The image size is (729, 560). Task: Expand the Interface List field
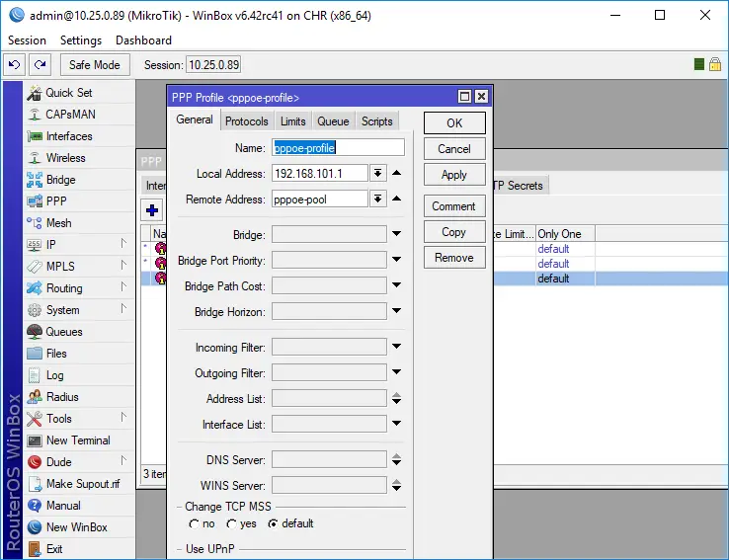pyautogui.click(x=396, y=424)
